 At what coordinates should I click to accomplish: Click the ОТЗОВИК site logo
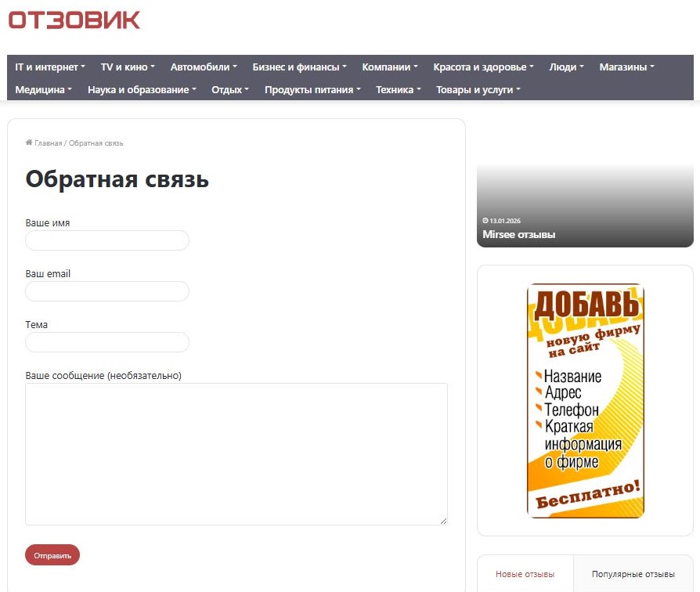point(74,20)
